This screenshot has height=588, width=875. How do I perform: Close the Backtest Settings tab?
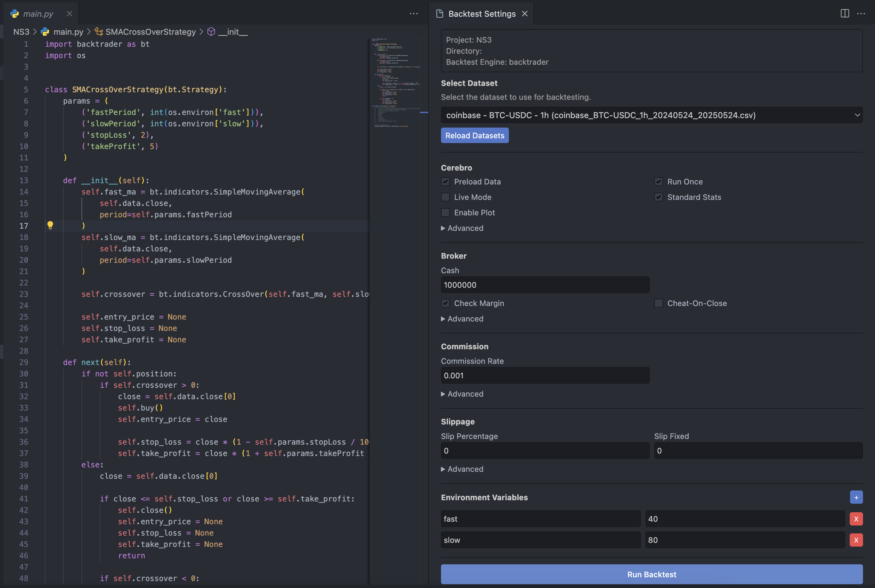[525, 14]
